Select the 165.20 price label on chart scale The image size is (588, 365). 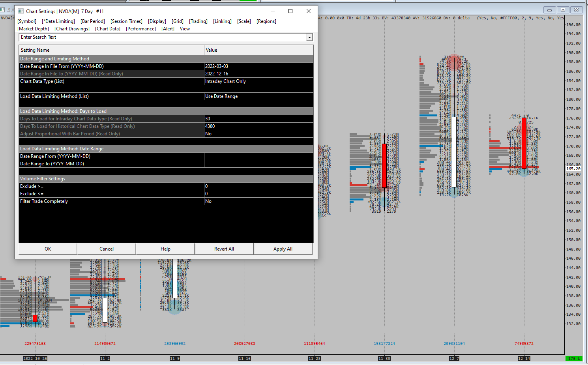[573, 168]
